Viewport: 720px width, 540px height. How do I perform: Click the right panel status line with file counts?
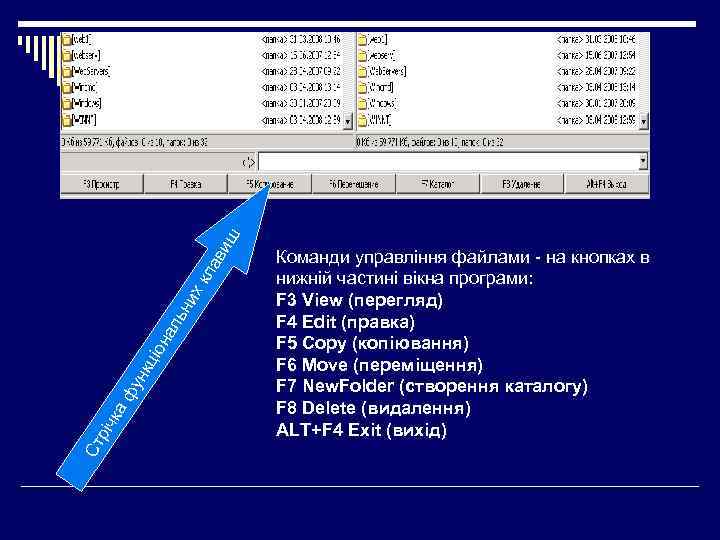click(x=430, y=142)
